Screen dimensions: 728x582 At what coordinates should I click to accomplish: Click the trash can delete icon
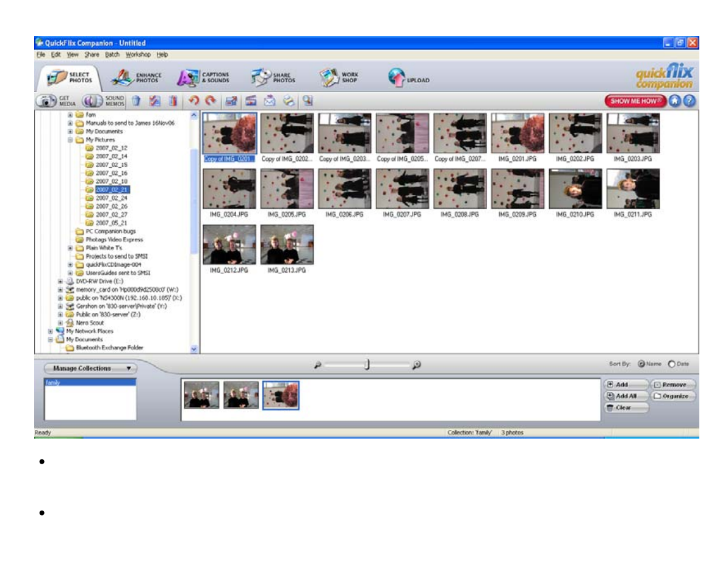pos(136,101)
